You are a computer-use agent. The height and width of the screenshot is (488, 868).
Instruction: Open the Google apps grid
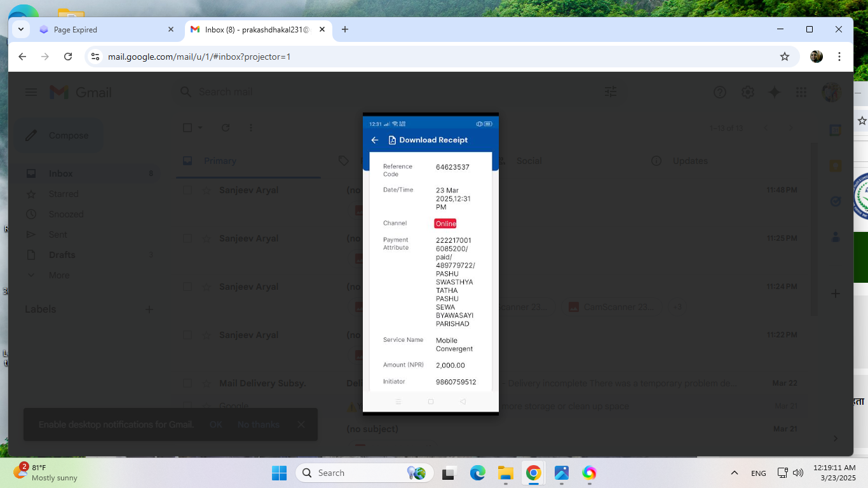[801, 92]
